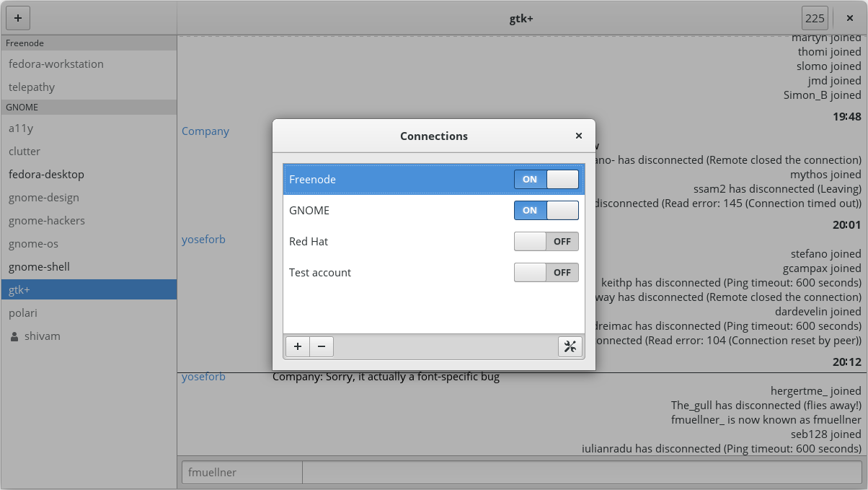
Task: Enable the Red Hat connection switch
Action: [x=546, y=241]
